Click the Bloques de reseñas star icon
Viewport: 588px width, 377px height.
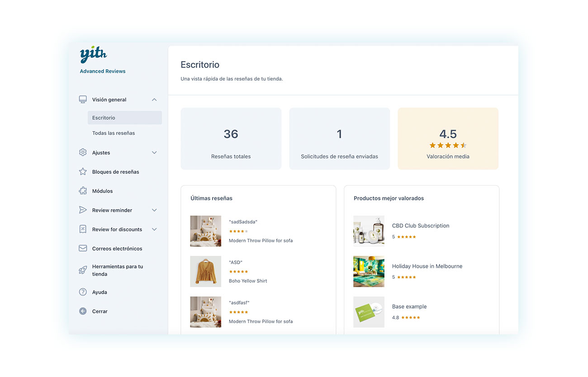83,172
